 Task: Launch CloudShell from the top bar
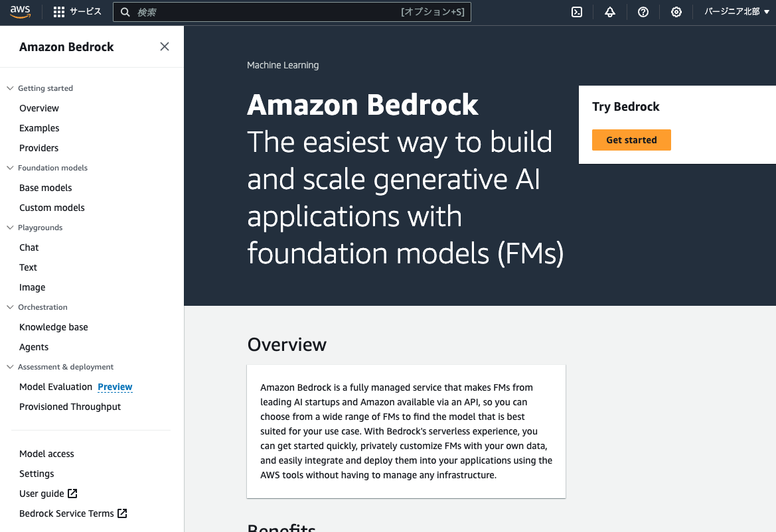576,11
